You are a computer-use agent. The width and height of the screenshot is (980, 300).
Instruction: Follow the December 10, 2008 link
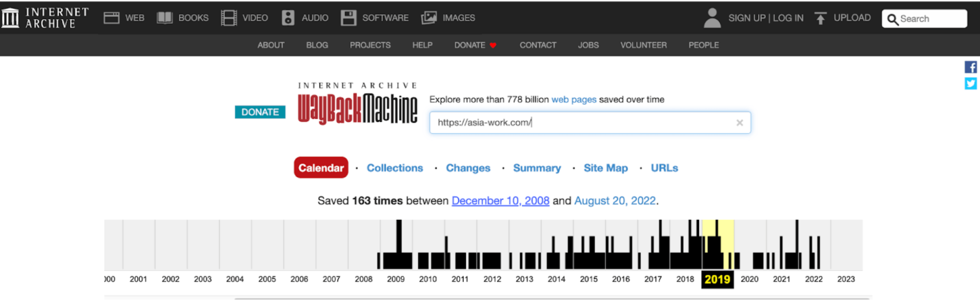pyautogui.click(x=500, y=201)
